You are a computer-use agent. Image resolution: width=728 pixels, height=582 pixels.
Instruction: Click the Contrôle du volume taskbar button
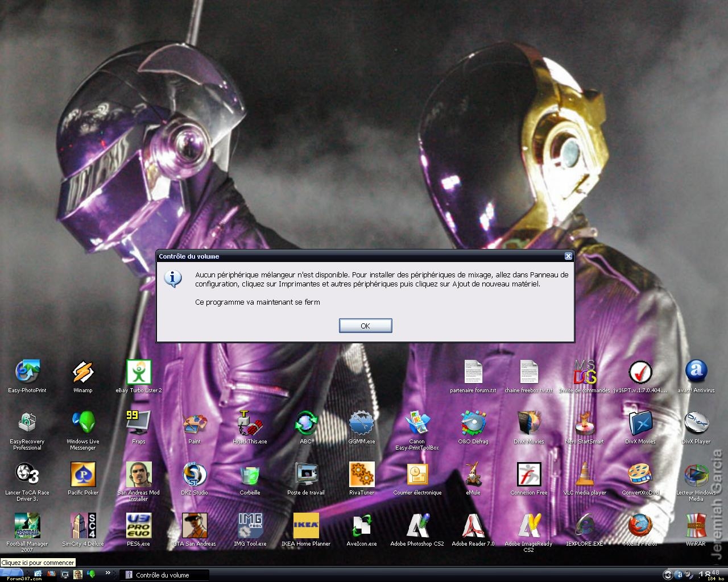point(164,575)
